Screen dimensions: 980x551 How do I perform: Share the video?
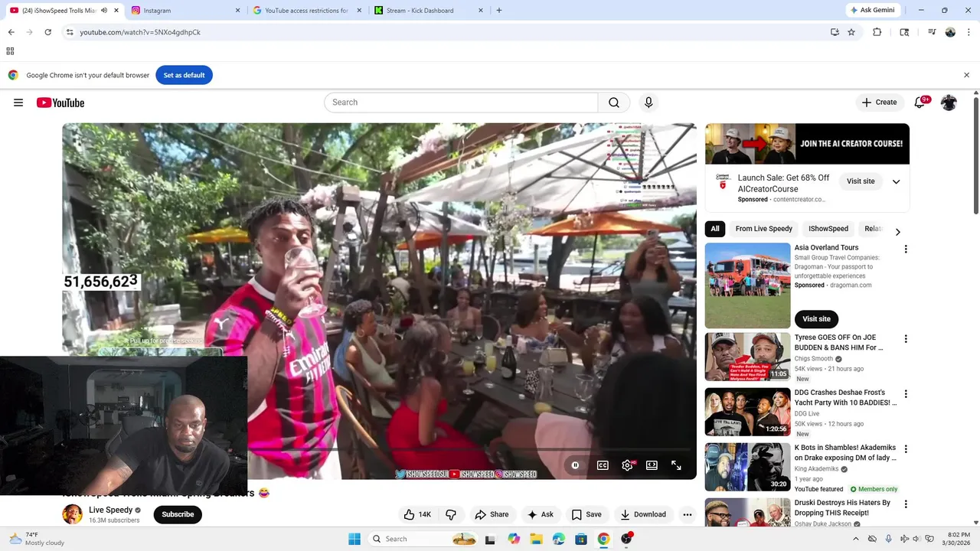coord(491,514)
